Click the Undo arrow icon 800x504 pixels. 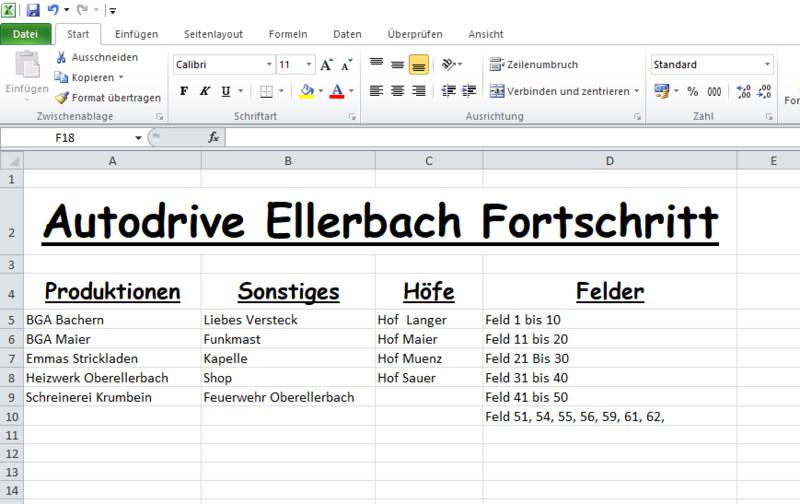coord(52,10)
